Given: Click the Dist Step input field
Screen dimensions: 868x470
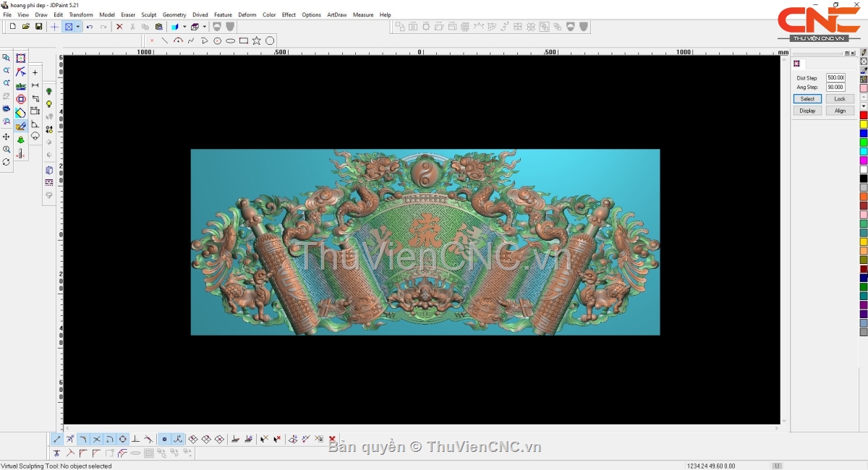Looking at the screenshot, I should click(835, 77).
